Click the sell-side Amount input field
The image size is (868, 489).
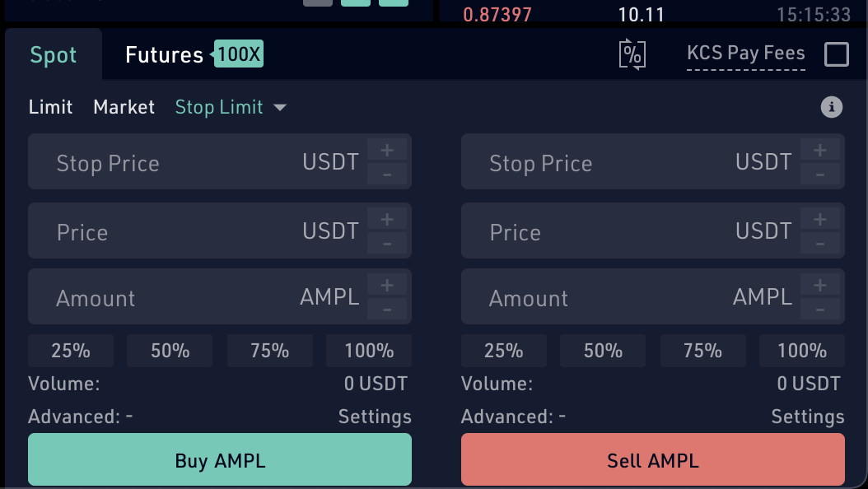593,297
